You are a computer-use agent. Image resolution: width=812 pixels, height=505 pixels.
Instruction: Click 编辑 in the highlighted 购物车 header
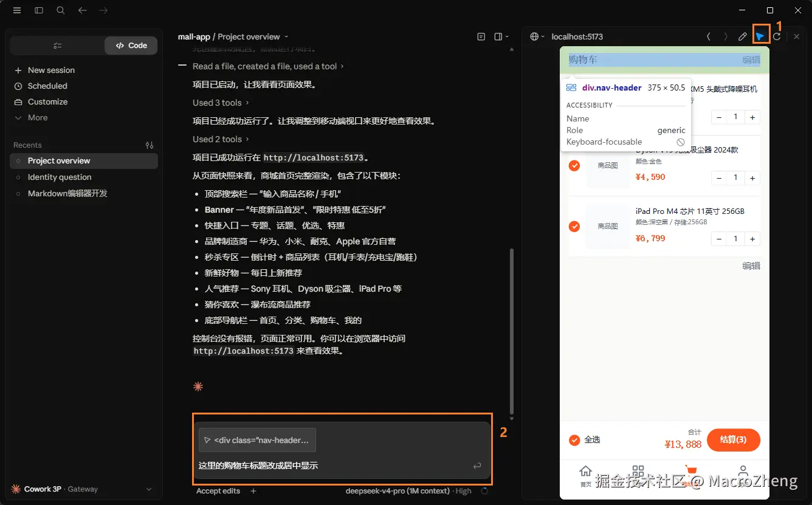coord(751,60)
